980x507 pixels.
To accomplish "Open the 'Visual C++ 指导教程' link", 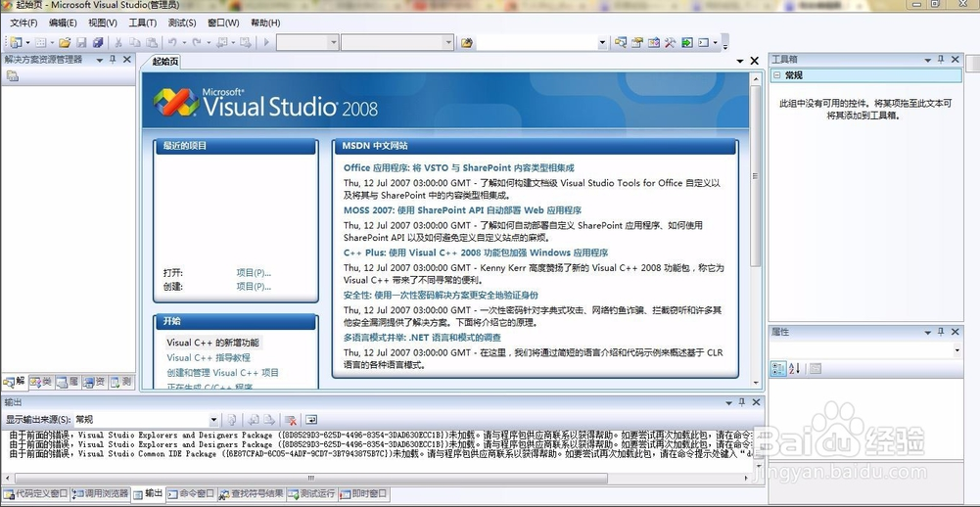I will [x=208, y=358].
